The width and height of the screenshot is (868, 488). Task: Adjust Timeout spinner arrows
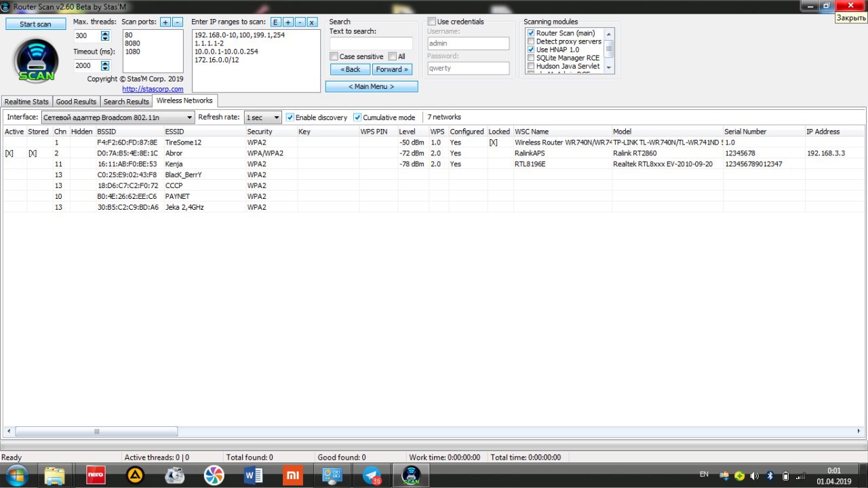(x=104, y=66)
